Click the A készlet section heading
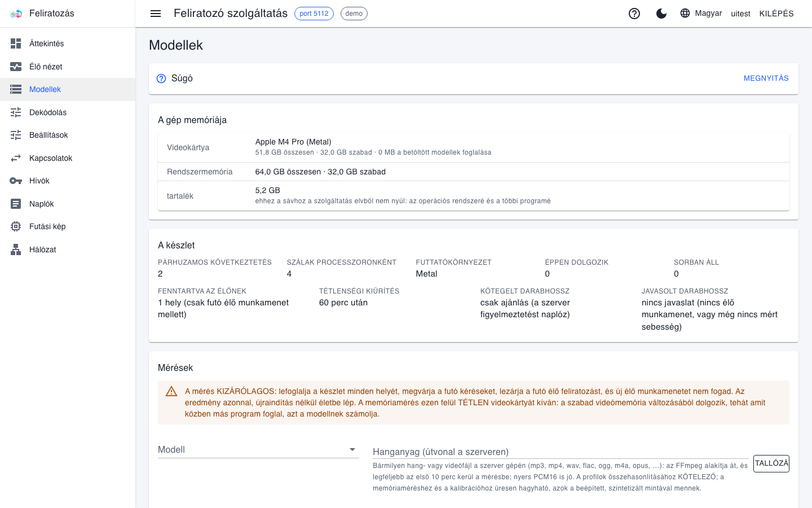812x508 pixels. tap(176, 245)
